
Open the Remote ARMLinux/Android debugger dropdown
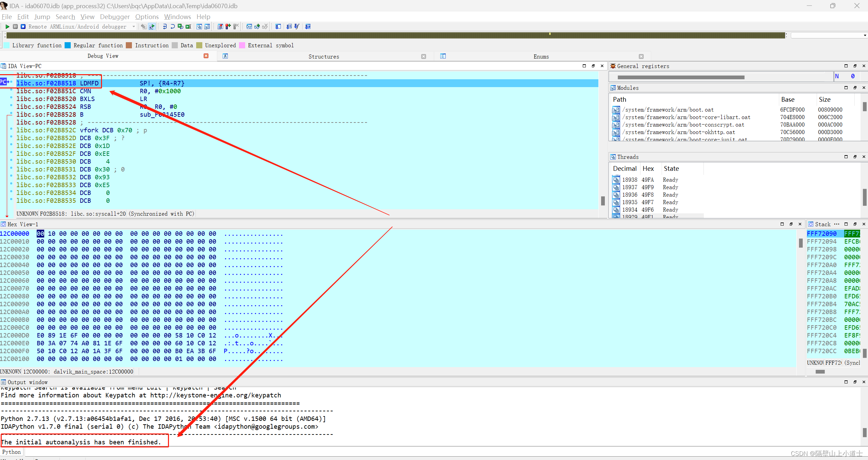(134, 27)
